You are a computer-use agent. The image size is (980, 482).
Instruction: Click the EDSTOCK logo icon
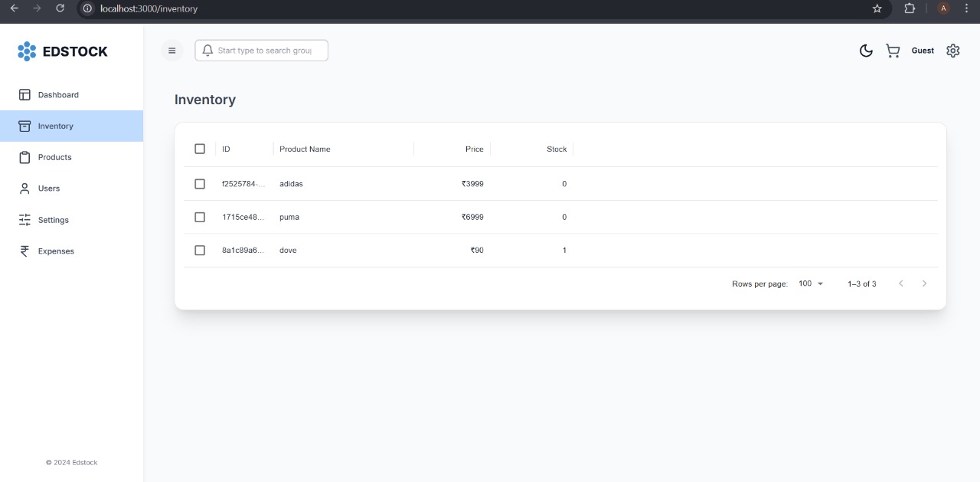[27, 51]
